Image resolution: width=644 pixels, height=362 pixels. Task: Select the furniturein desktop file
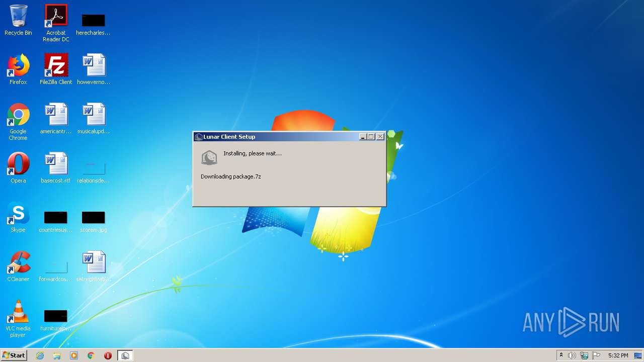tap(56, 320)
